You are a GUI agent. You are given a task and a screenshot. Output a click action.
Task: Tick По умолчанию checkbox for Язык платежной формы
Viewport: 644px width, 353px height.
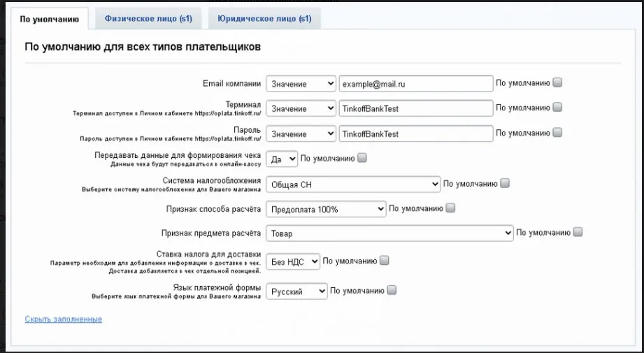pyautogui.click(x=392, y=290)
